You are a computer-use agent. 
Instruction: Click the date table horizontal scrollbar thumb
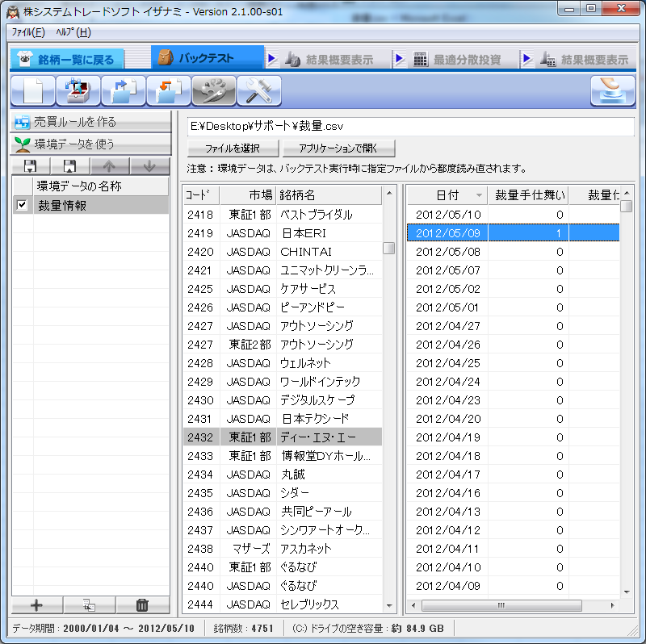501,605
